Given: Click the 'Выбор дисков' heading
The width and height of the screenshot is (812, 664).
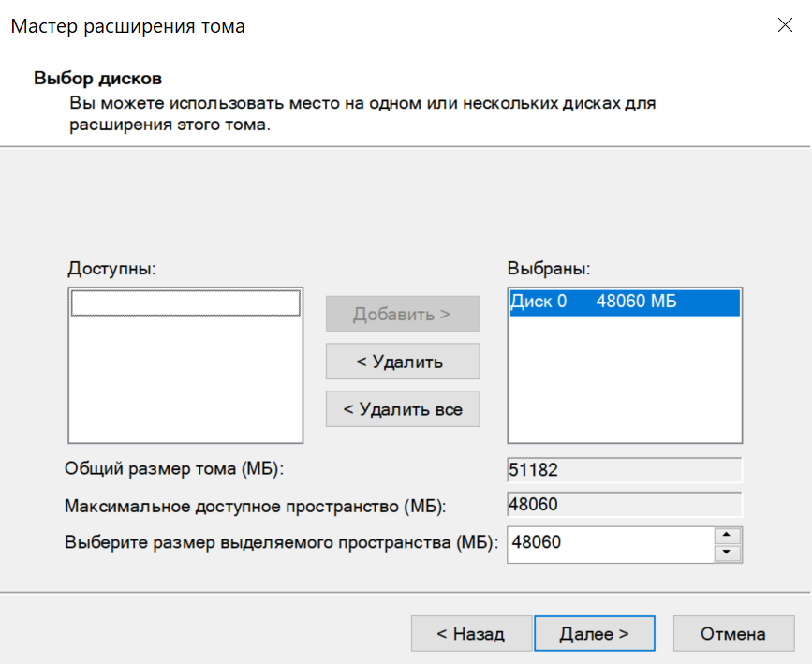Looking at the screenshot, I should pos(98,77).
